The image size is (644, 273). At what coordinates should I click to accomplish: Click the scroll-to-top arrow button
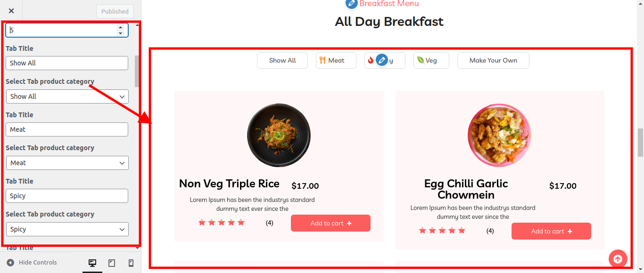coord(618,258)
